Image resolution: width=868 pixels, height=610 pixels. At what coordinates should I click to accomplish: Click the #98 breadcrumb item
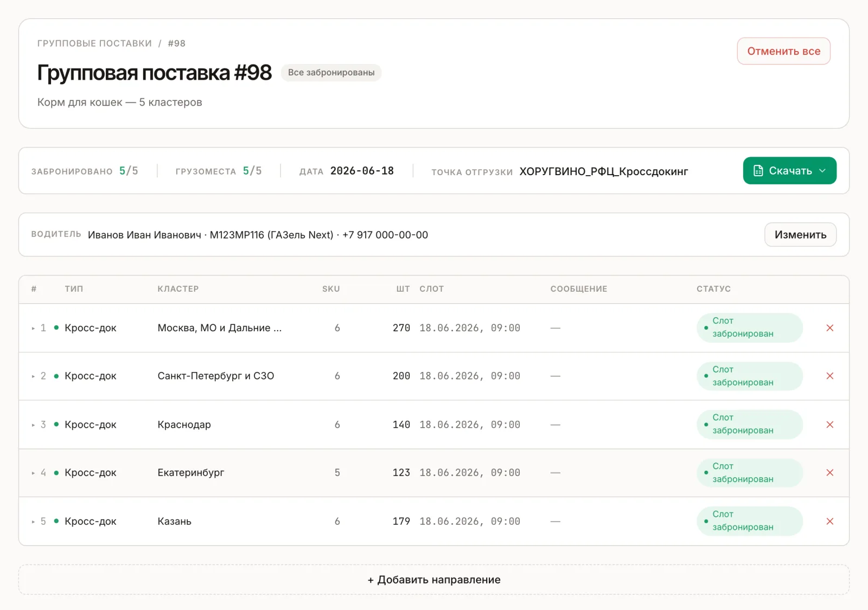click(177, 43)
